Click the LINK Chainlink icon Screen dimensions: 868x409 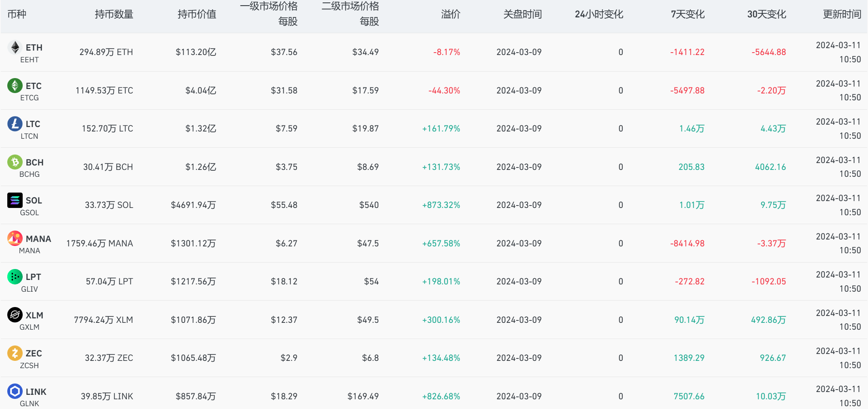tap(15, 392)
